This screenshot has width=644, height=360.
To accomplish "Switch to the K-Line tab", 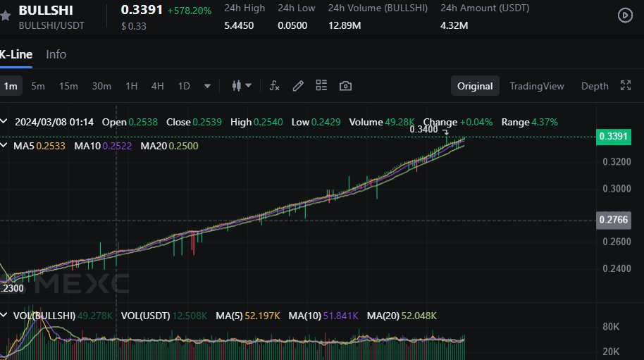I will tap(16, 54).
